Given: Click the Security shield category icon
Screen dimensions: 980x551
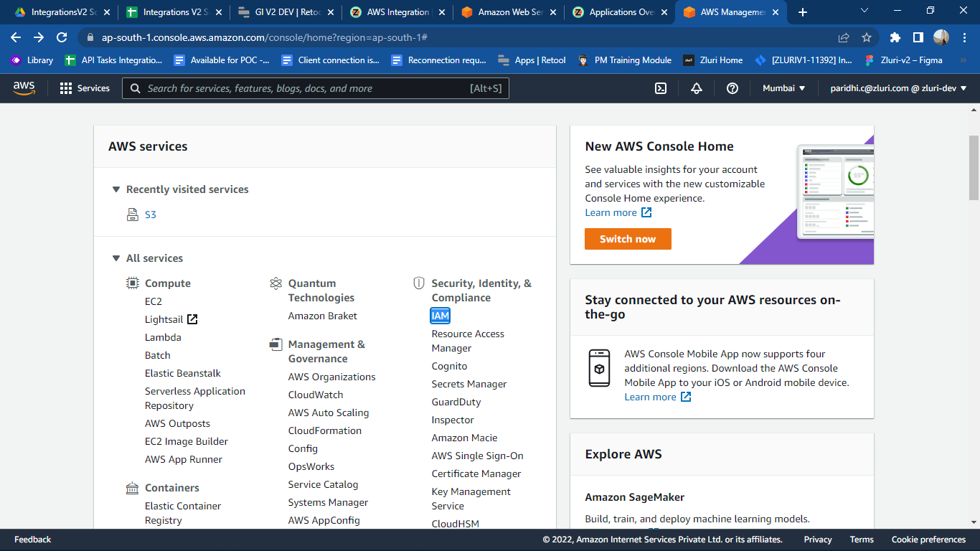Looking at the screenshot, I should point(419,283).
